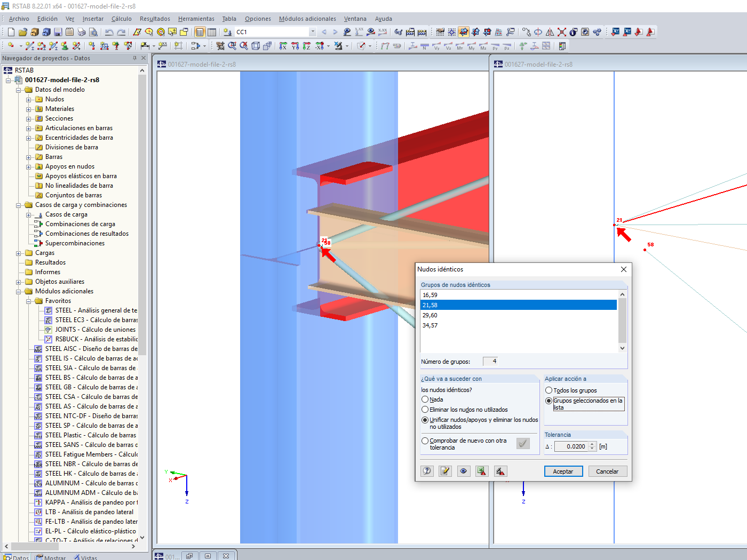The image size is (747, 560).
Task: Expand the Secciones tree node
Action: point(29,119)
